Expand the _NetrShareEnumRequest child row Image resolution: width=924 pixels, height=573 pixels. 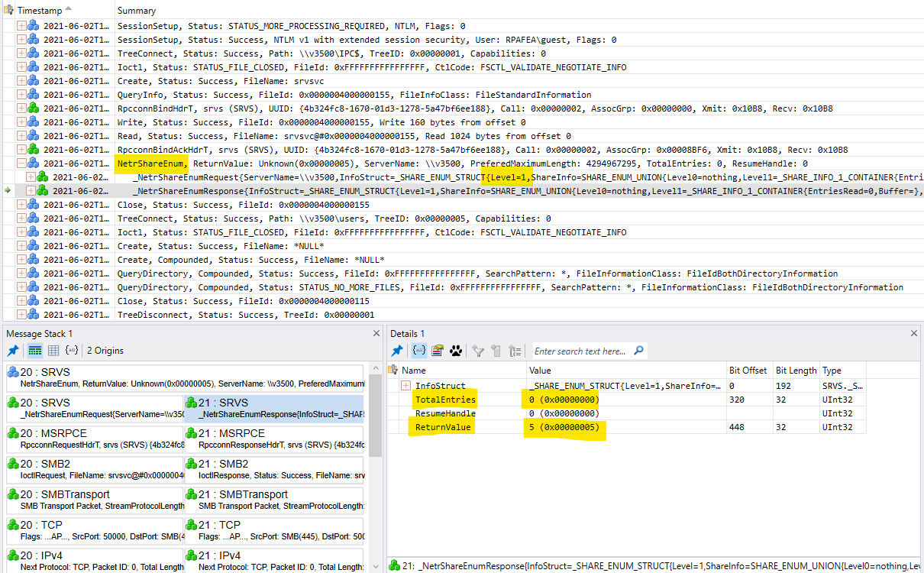pyautogui.click(x=31, y=176)
